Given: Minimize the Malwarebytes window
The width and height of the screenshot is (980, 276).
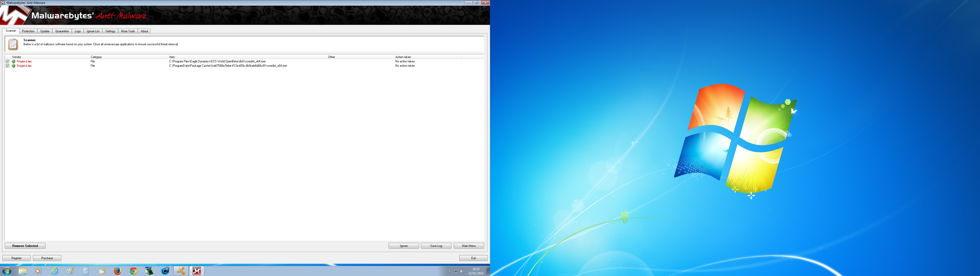Looking at the screenshot, I should pyautogui.click(x=468, y=3).
